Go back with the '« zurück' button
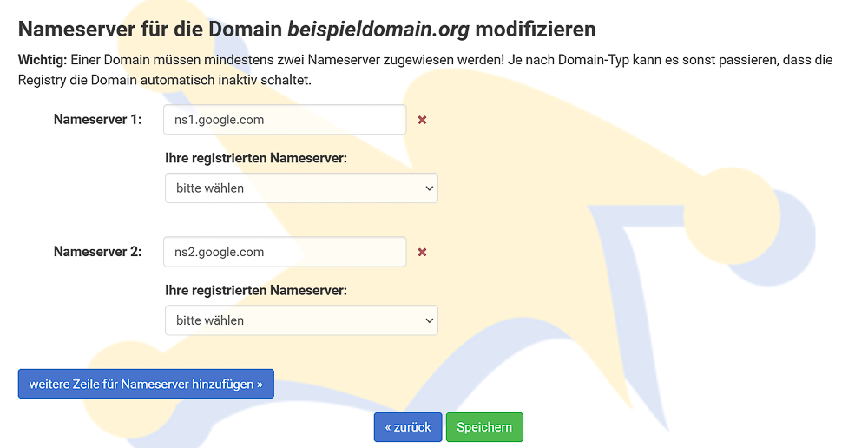The height and width of the screenshot is (448, 868). pyautogui.click(x=408, y=427)
